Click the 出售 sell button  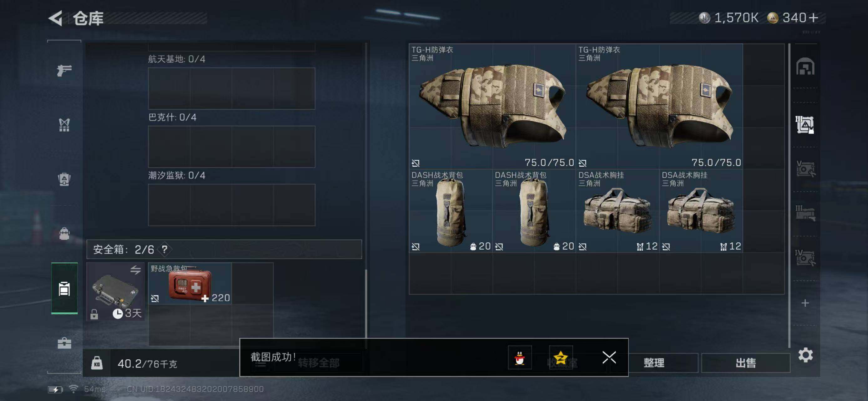pyautogui.click(x=746, y=363)
